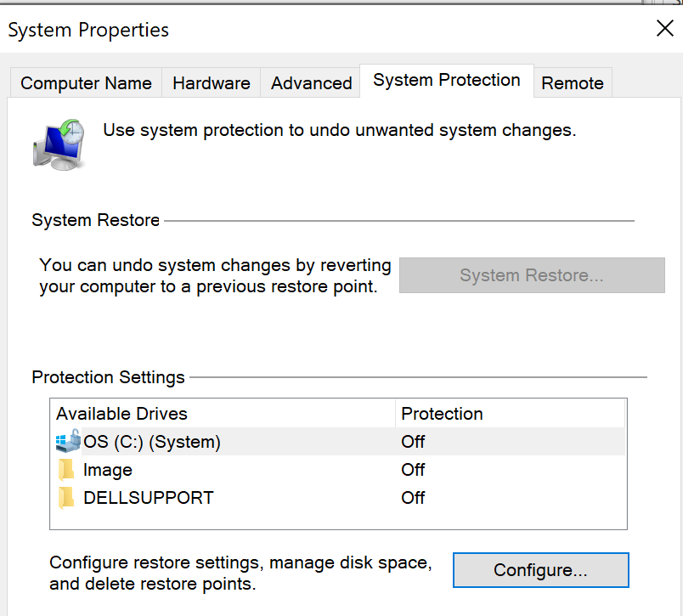This screenshot has width=683, height=616.
Task: Select the OS (C:) (System) drive row
Action: pyautogui.click(x=152, y=442)
